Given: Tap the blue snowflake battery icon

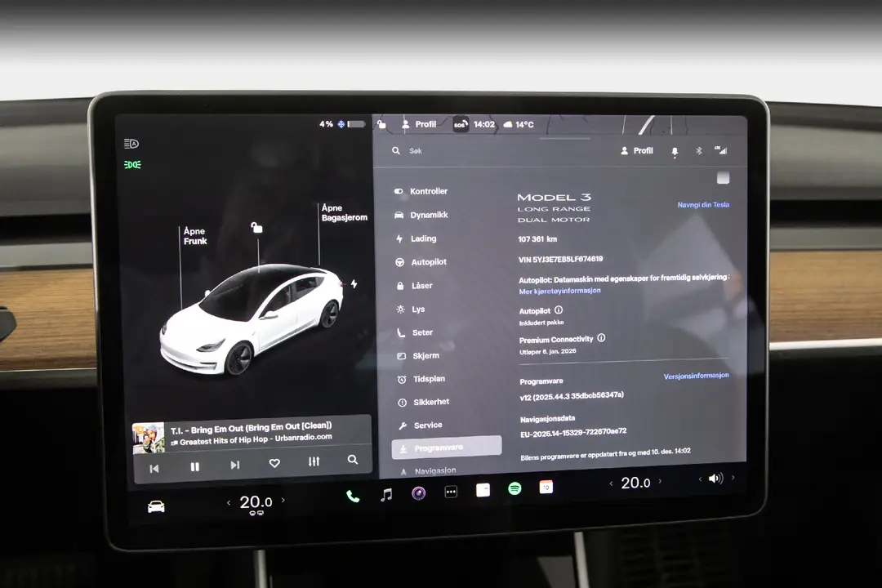Looking at the screenshot, I should pos(341,124).
